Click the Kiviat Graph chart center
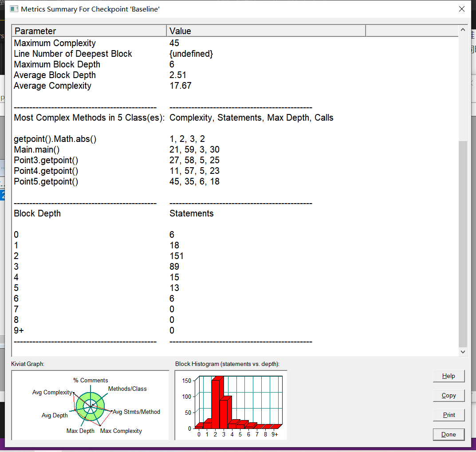The image size is (476, 452). tap(90, 406)
